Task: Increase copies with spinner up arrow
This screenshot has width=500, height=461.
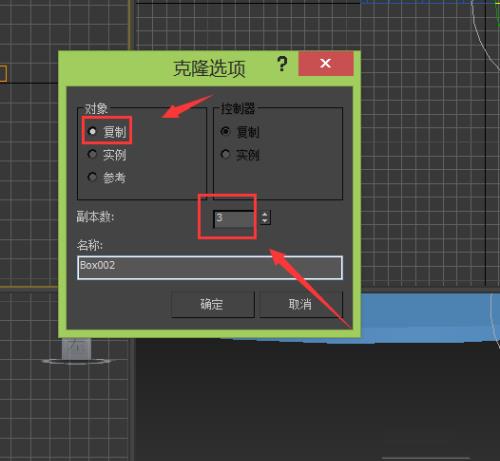Action: pyautogui.click(x=265, y=214)
